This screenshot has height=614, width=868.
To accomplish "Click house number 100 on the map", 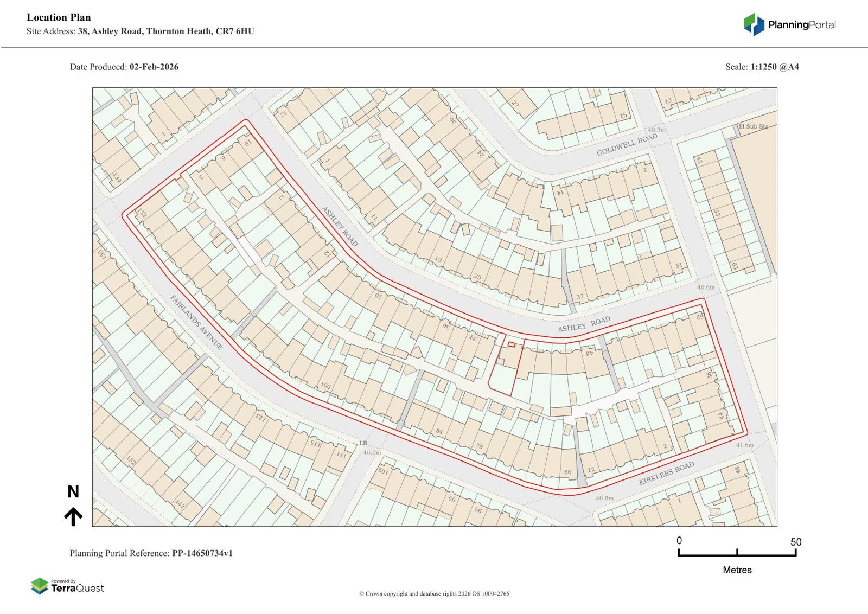I will [x=325, y=386].
